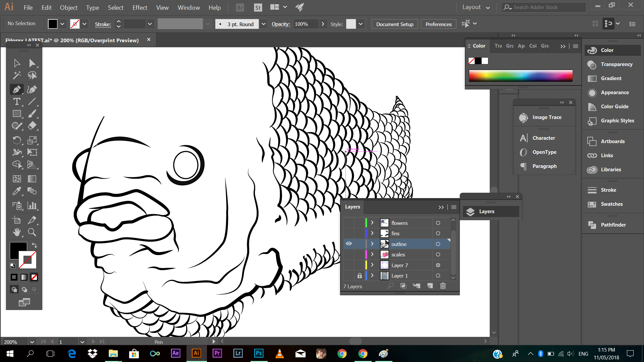The height and width of the screenshot is (362, 644).
Task: Select the Artboard tool
Action: 17,220
